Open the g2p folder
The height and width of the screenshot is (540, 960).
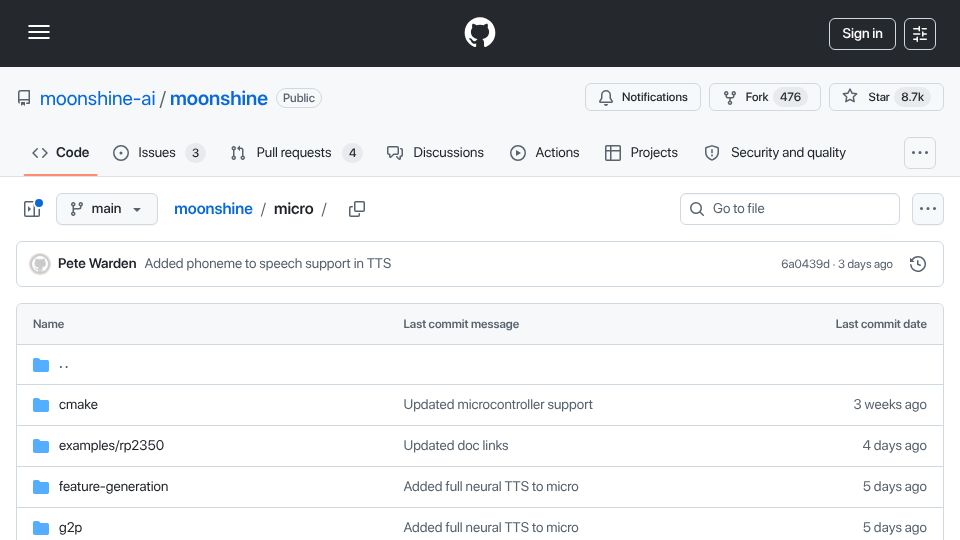pyautogui.click(x=70, y=528)
